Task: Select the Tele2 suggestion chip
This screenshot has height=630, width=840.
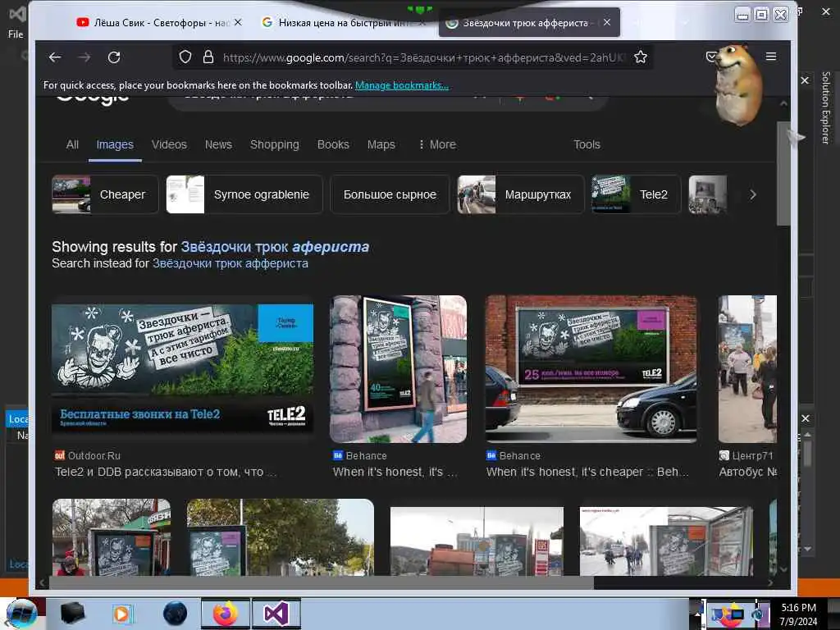Action: click(636, 194)
